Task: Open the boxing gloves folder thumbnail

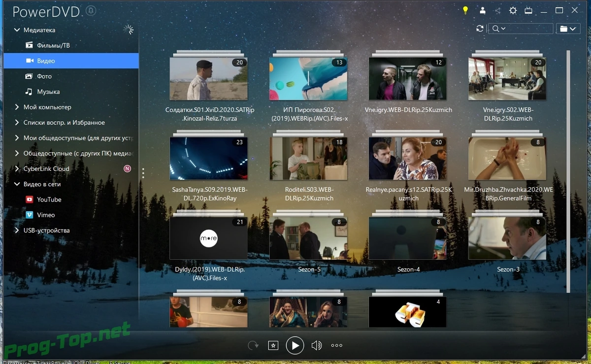Action: tap(208, 312)
